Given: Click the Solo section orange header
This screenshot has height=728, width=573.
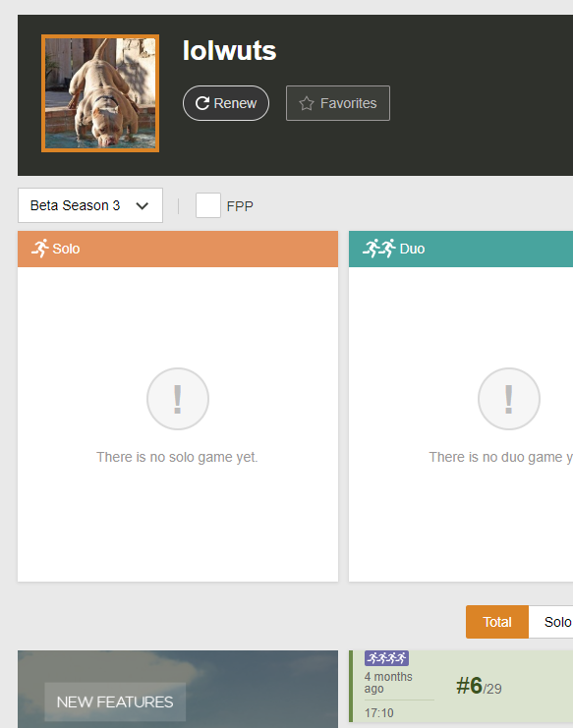Looking at the screenshot, I should 178,249.
